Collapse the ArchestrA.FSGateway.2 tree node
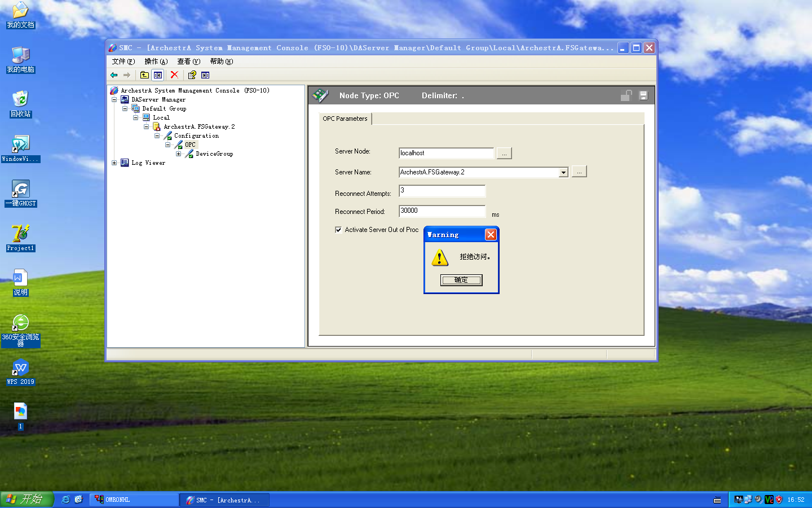The height and width of the screenshot is (508, 812). click(x=147, y=126)
